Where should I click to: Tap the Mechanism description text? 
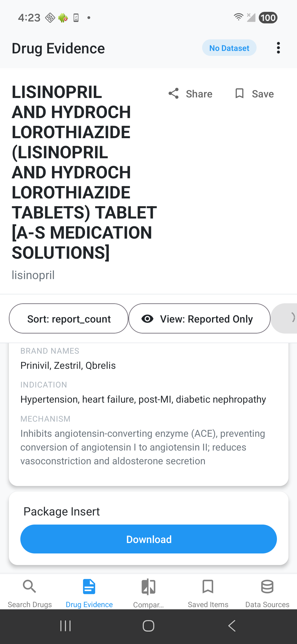tap(143, 447)
